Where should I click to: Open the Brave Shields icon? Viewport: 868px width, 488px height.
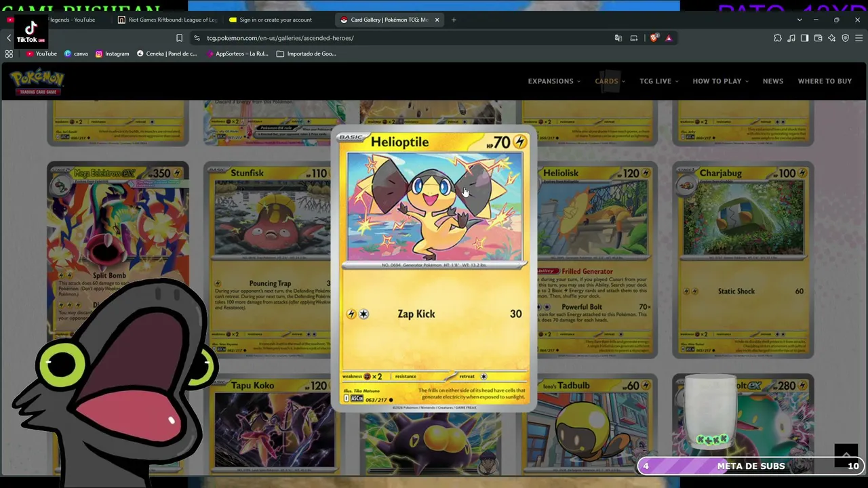[654, 38]
